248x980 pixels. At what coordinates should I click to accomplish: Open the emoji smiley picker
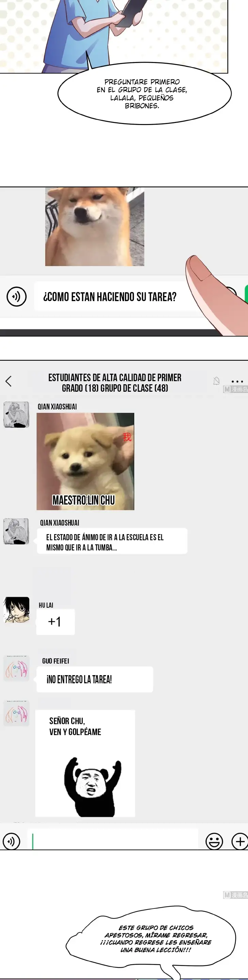tap(214, 841)
